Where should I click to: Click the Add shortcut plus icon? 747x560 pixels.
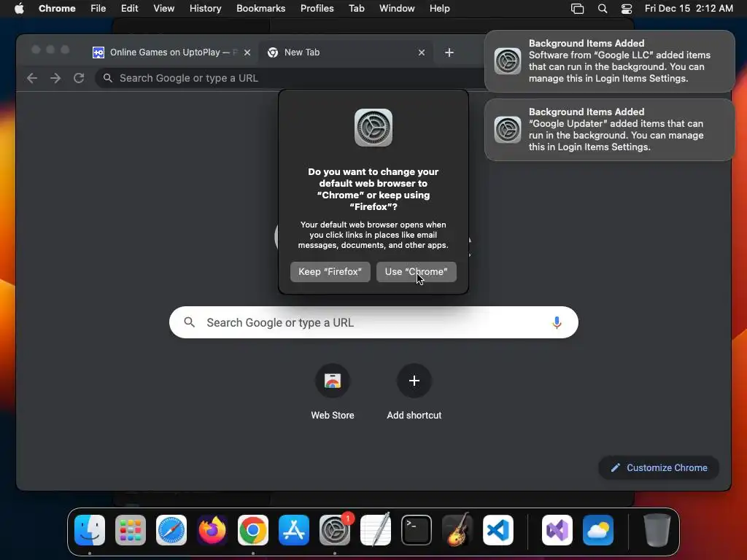pos(414,381)
